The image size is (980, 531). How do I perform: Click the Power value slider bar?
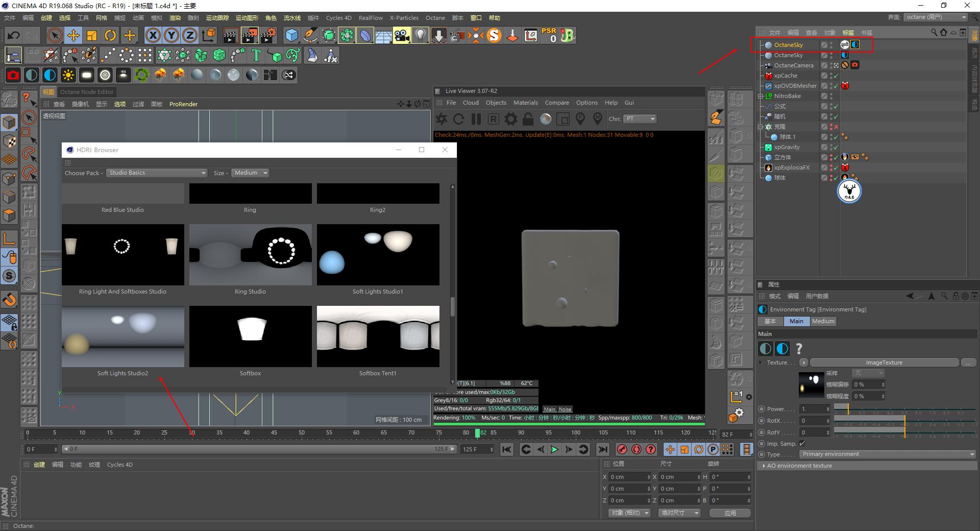pyautogui.click(x=904, y=409)
